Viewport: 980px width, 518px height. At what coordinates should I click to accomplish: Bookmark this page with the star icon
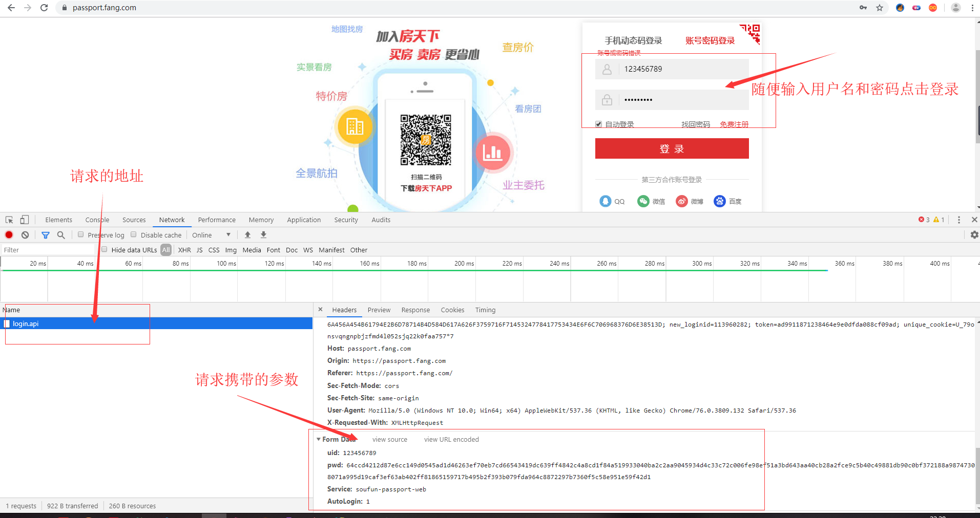(x=880, y=8)
